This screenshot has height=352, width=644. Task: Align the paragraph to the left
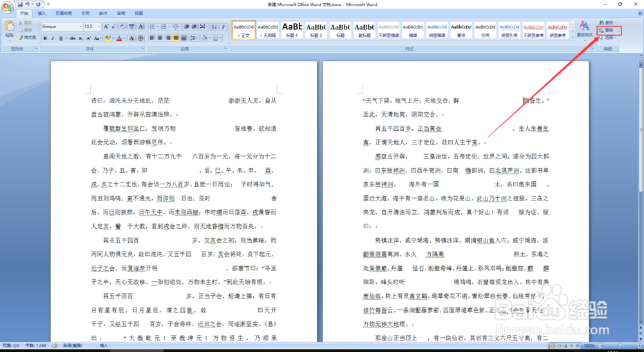point(152,38)
